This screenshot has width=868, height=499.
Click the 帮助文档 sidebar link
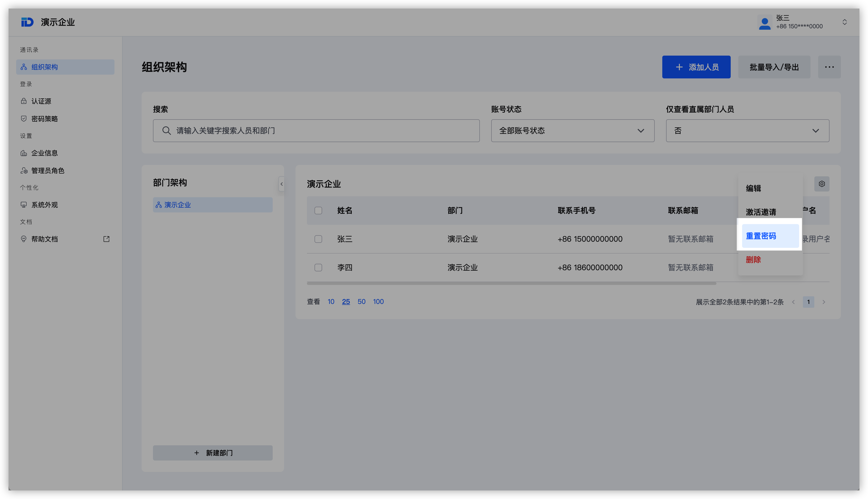pos(65,239)
